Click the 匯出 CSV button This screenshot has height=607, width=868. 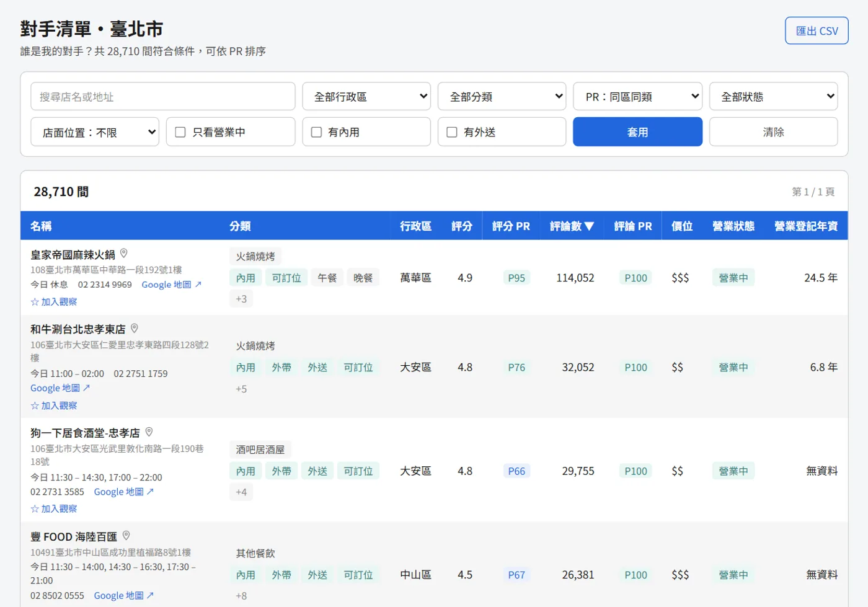817,30
